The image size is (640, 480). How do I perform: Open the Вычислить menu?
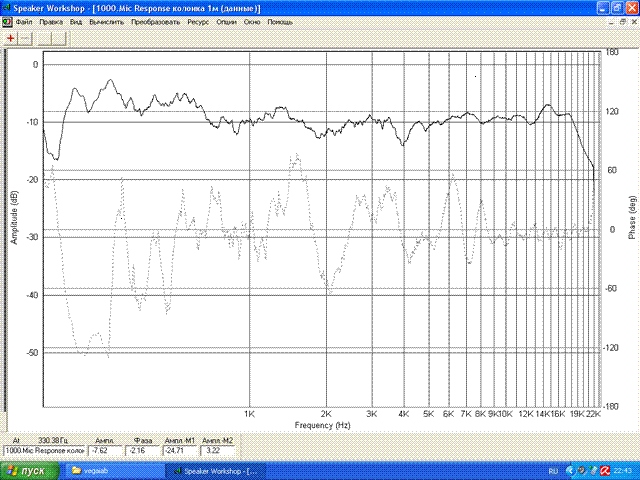[x=107, y=22]
